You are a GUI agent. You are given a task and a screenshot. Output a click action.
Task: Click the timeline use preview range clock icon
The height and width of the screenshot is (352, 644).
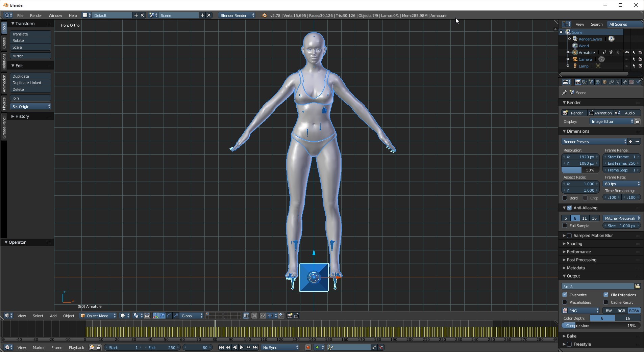pyautogui.click(x=92, y=347)
